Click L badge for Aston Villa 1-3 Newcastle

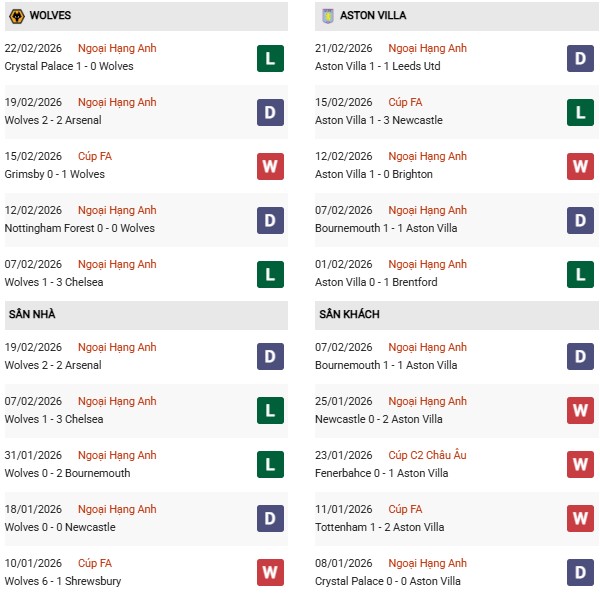tap(580, 113)
